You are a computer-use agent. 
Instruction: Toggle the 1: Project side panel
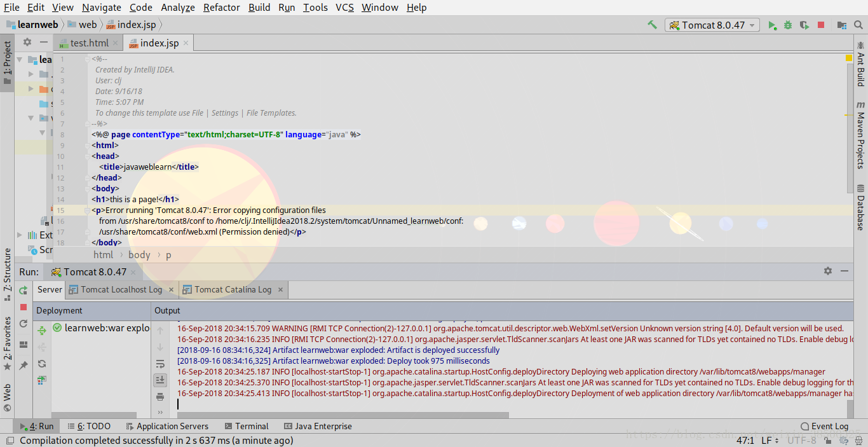point(7,64)
